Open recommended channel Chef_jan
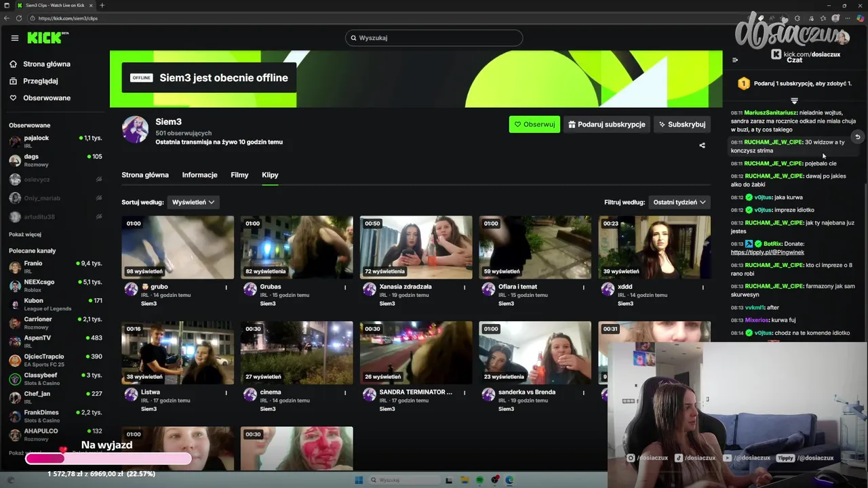 (x=55, y=397)
